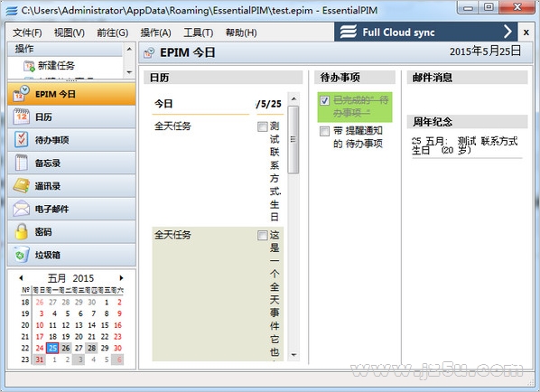
Task: Open the 密码 passwords module
Action: click(x=71, y=232)
